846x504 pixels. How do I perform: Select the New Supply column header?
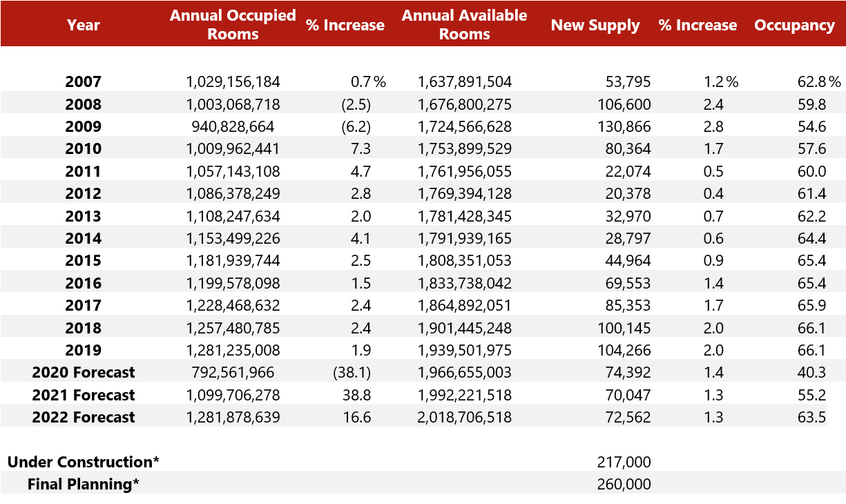coord(595,26)
